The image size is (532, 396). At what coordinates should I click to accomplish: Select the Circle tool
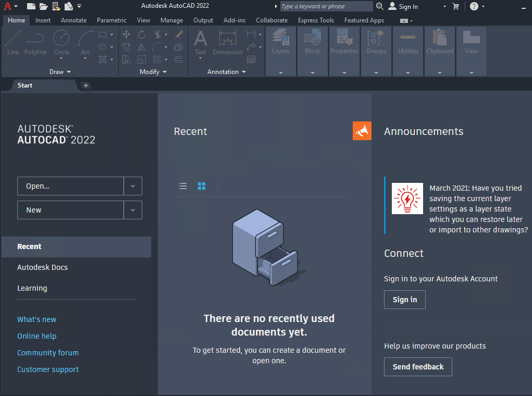61,42
